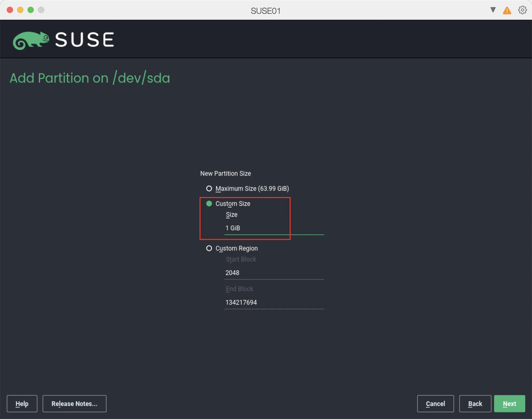Minimize the window using the yellow button
This screenshot has height=419, width=532.
[20, 10]
